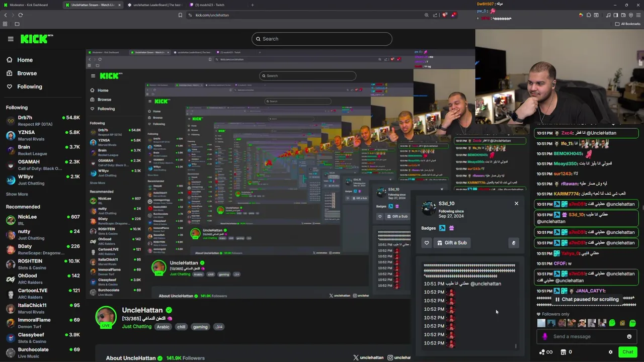The height and width of the screenshot is (362, 644).
Task: Click the B0aty channel avatar
Action: coord(11,249)
